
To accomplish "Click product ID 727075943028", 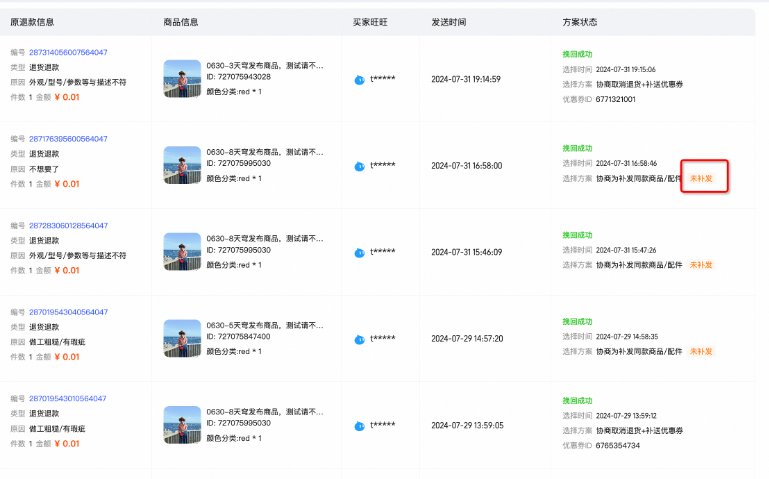I will tap(238, 77).
